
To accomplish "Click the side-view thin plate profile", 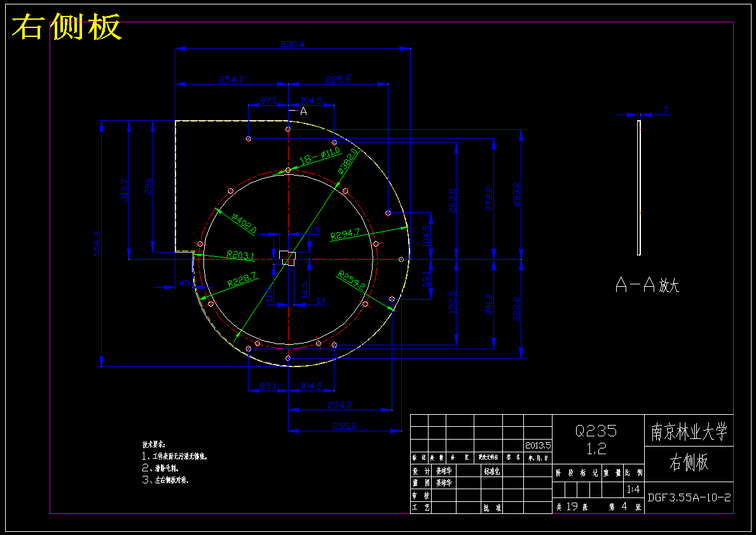I will pos(639,188).
